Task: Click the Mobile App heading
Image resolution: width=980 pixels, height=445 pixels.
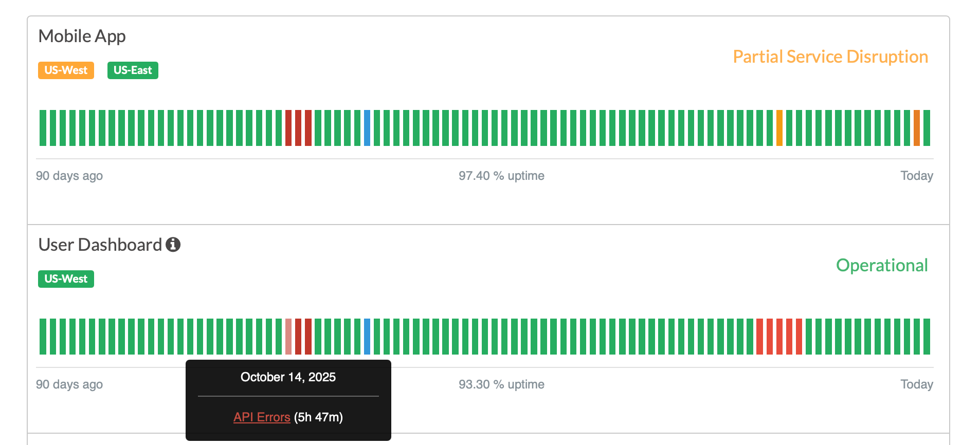Action: point(82,36)
